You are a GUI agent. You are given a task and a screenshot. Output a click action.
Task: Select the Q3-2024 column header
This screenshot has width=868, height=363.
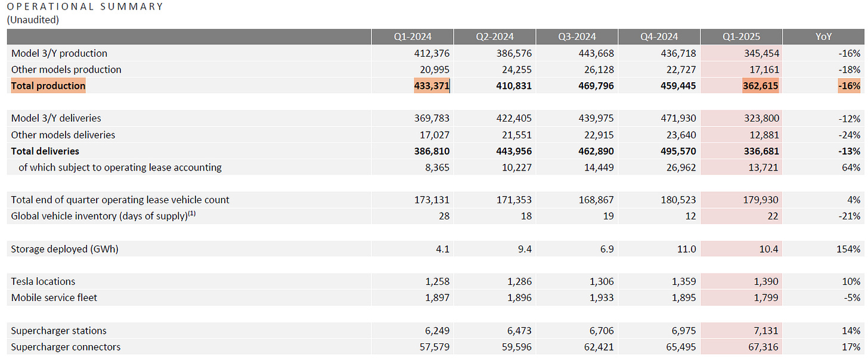click(576, 37)
